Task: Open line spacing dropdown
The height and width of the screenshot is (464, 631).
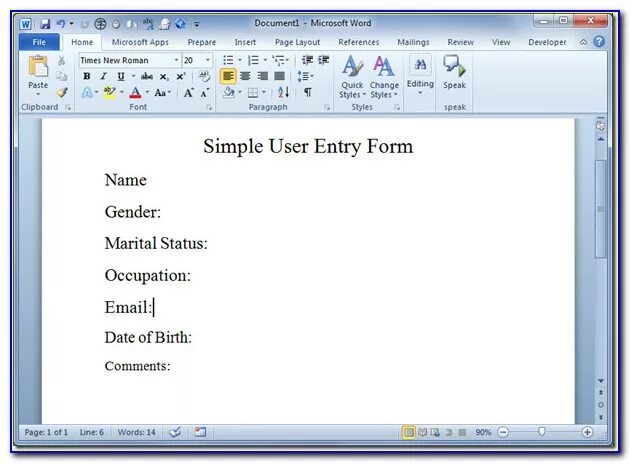Action: pos(305,76)
